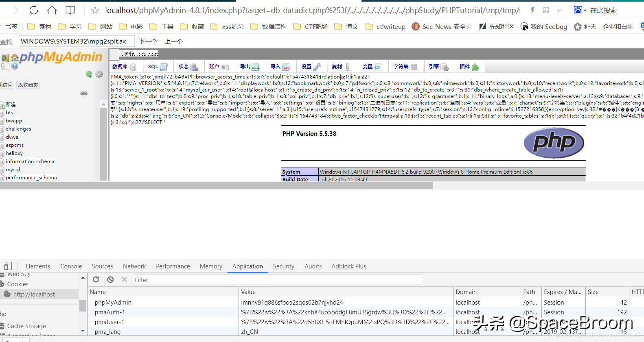The width and height of the screenshot is (644, 342).
Task: Open the challenges database
Action: click(18, 129)
